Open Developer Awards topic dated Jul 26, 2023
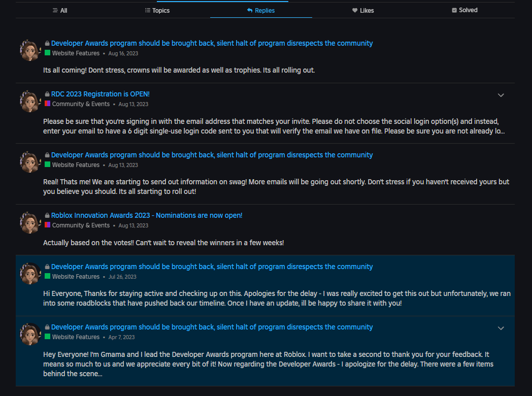532x396 pixels. (x=212, y=267)
